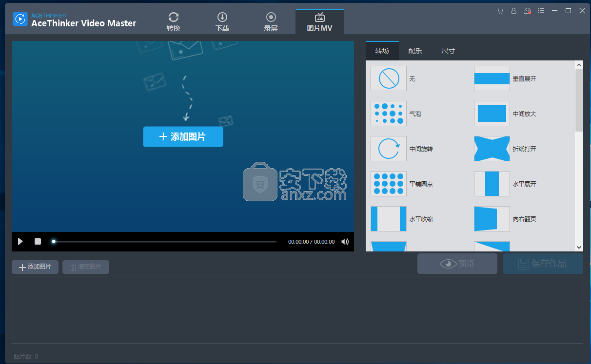This screenshot has height=364, width=591.
Task: Click the AceThinker Video Master logo icon
Action: [x=20, y=19]
